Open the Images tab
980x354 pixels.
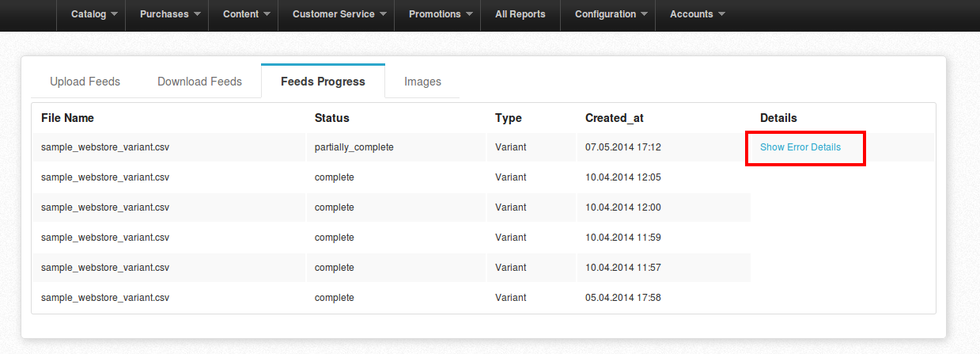(422, 82)
